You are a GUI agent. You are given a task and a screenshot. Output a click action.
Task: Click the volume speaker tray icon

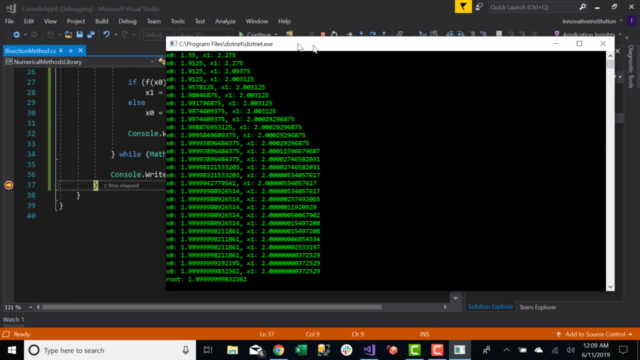pos(571,350)
